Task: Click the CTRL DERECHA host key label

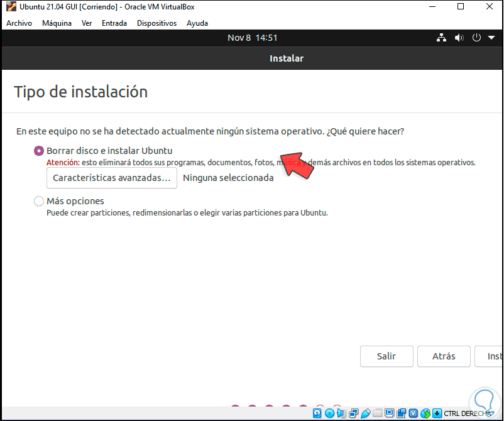Action: [468, 413]
